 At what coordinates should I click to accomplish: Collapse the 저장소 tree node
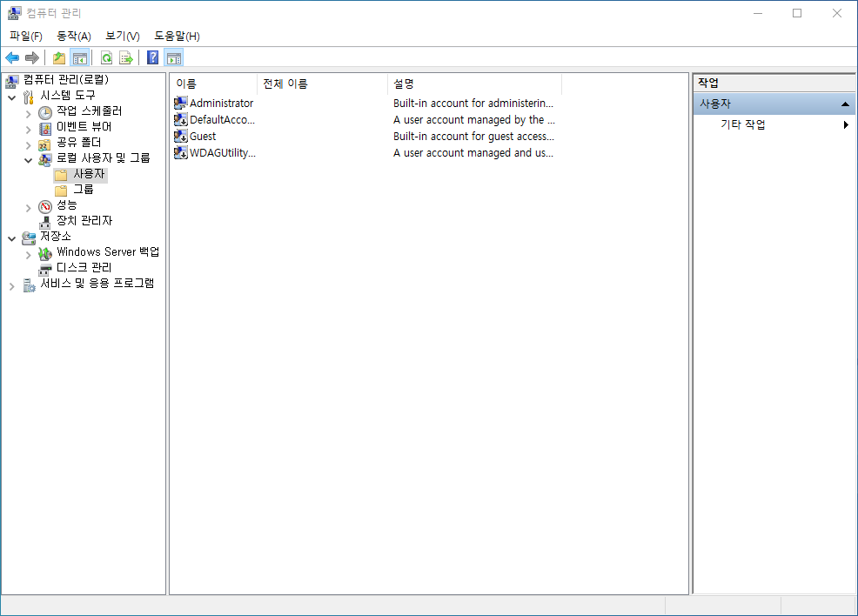point(11,239)
